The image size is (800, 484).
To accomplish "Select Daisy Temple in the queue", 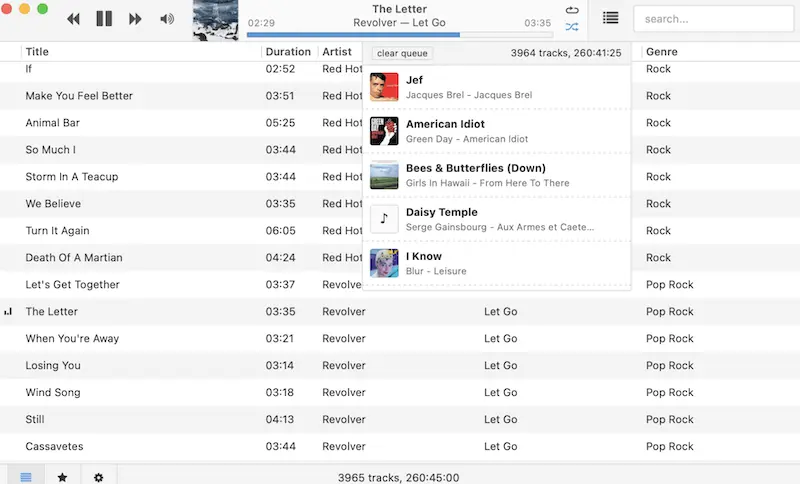I will 496,219.
